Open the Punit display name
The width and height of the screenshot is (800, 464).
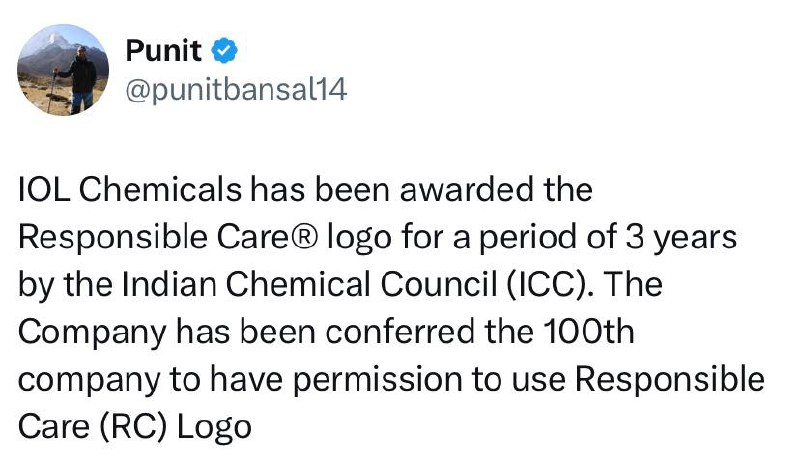(x=163, y=51)
